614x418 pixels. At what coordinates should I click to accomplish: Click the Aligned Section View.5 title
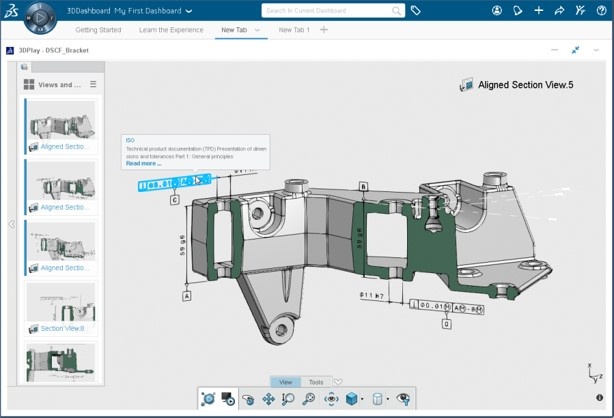coord(526,85)
